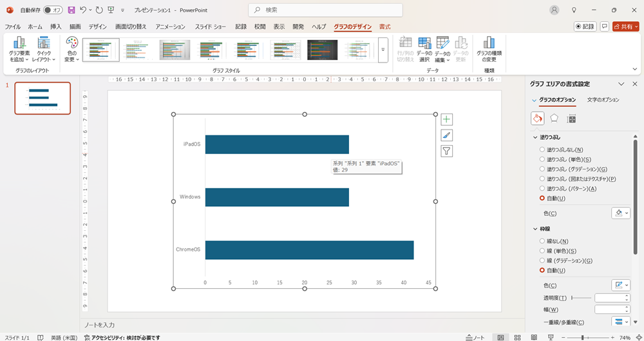644x341 pixels.
Task: Click the redo arrow icon
Action: click(x=99, y=10)
